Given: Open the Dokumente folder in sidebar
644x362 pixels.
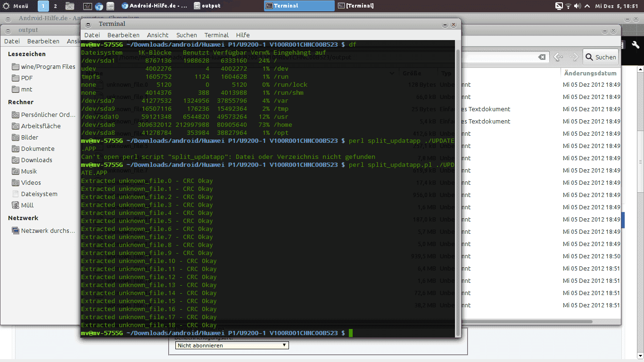Looking at the screenshot, I should click(33, 148).
